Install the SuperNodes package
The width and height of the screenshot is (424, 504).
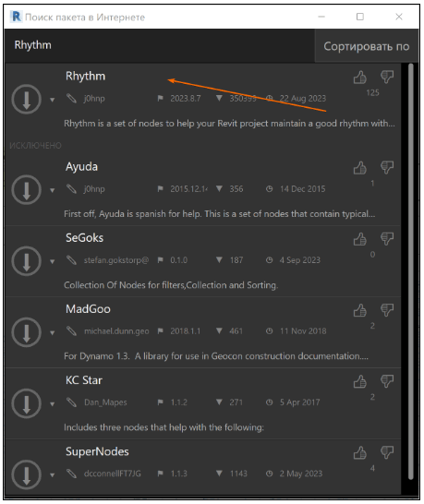pyautogui.click(x=27, y=474)
